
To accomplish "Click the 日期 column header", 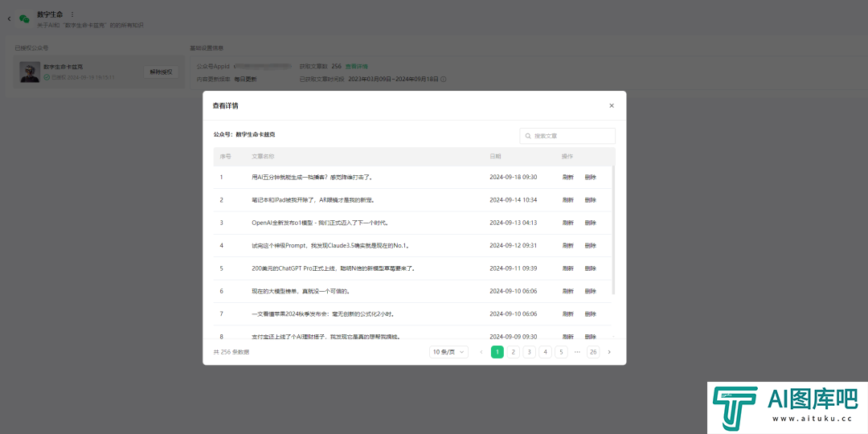I will [x=495, y=157].
